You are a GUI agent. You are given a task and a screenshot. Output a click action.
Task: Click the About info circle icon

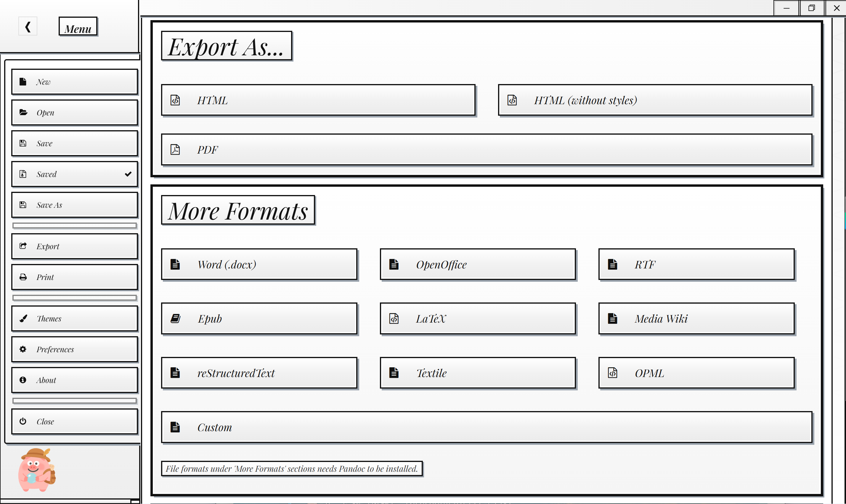23,380
